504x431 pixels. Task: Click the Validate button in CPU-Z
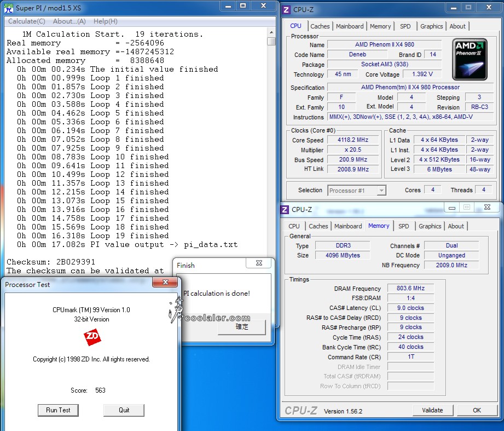pos(433,410)
